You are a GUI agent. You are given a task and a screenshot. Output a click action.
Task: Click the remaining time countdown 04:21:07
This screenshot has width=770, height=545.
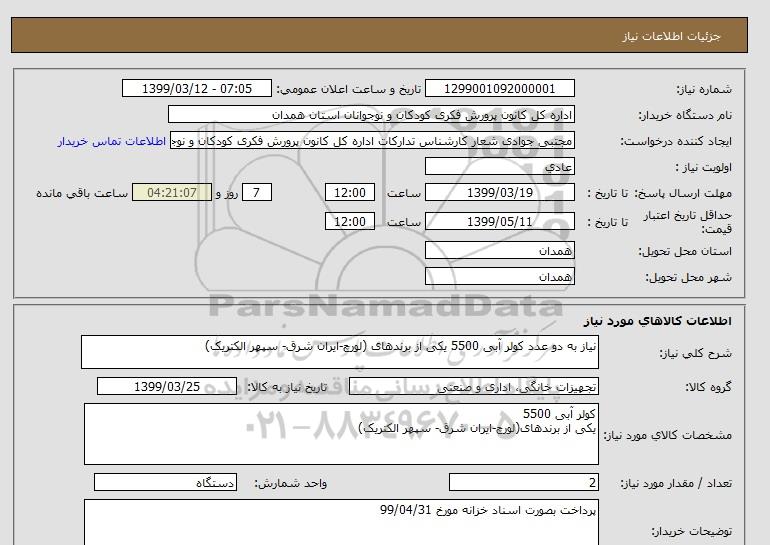click(x=172, y=192)
